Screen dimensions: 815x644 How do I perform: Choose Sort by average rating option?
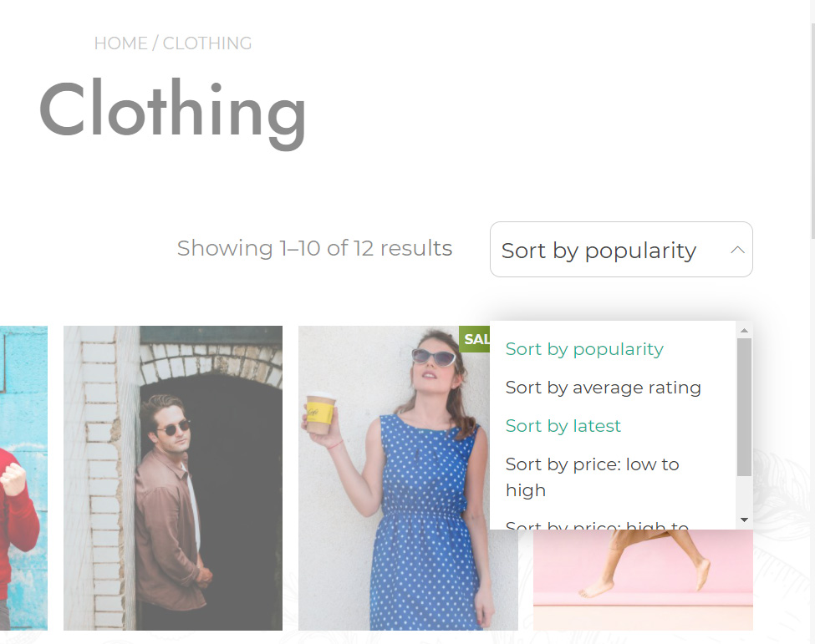[x=603, y=388]
